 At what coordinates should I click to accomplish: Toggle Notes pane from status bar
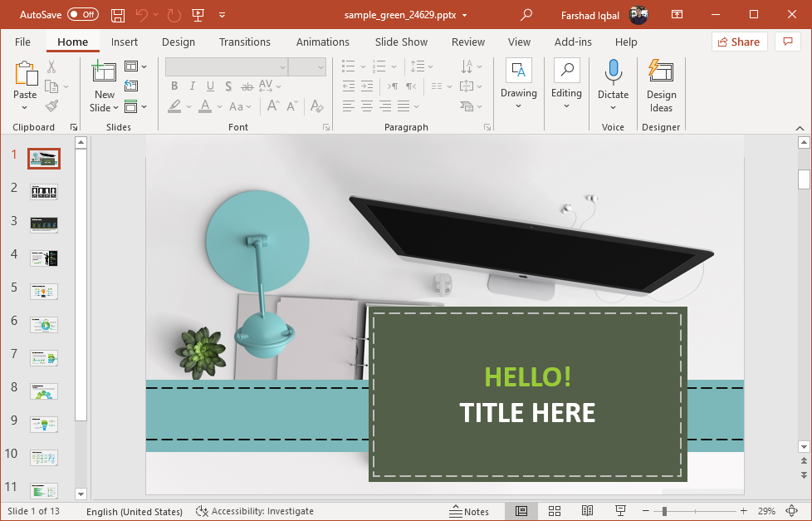click(469, 511)
